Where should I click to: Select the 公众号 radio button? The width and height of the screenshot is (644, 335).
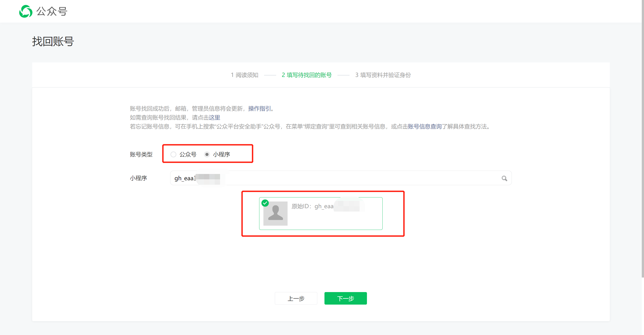click(x=173, y=154)
